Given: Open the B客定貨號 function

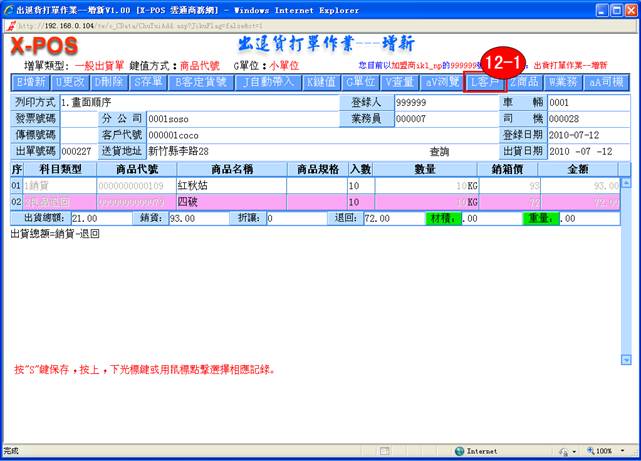Looking at the screenshot, I should click(x=200, y=82).
